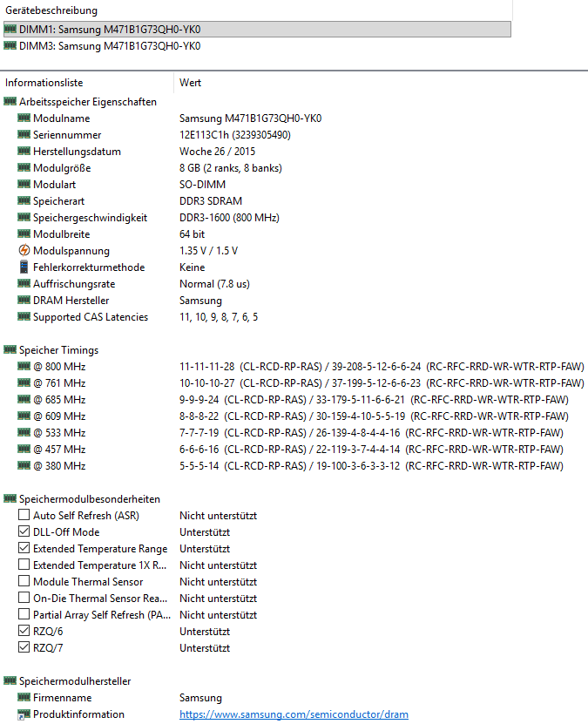Click the Speichermodulbesonderheiten section icon
The height and width of the screenshot is (724, 588).
pyautogui.click(x=10, y=499)
